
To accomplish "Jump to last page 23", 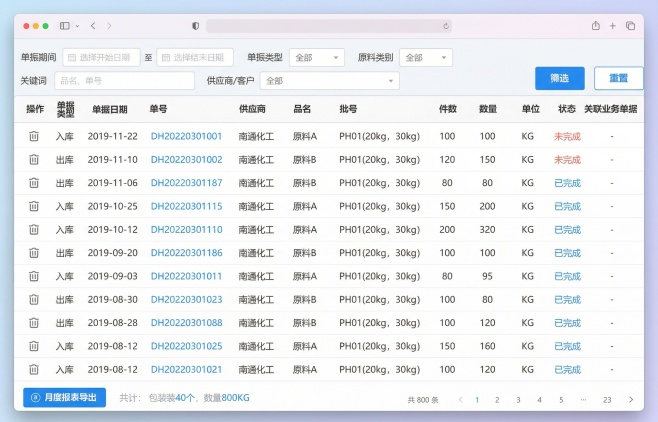I will coord(607,400).
